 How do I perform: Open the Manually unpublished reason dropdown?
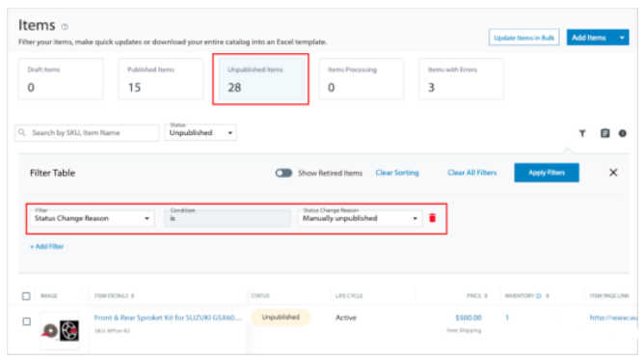[360, 218]
